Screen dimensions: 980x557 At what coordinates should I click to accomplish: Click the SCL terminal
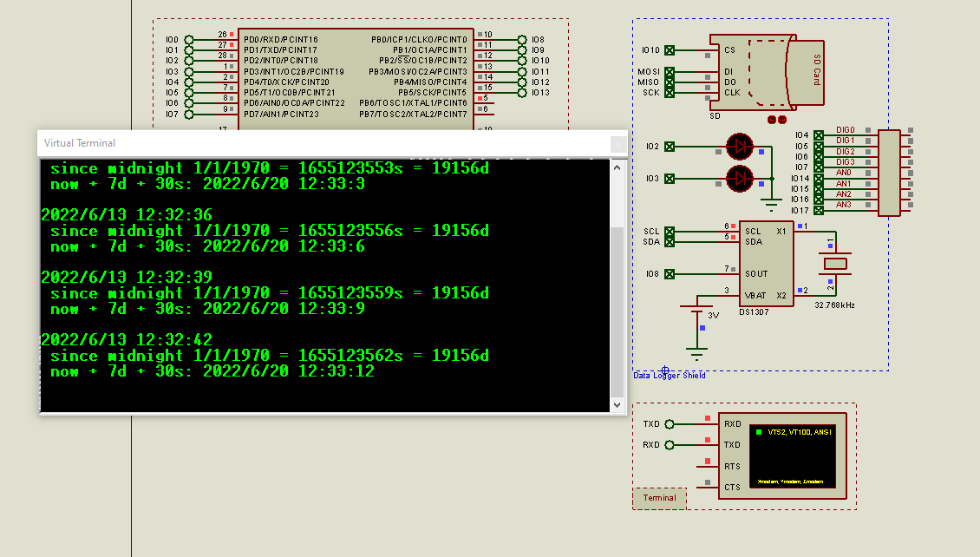(670, 232)
